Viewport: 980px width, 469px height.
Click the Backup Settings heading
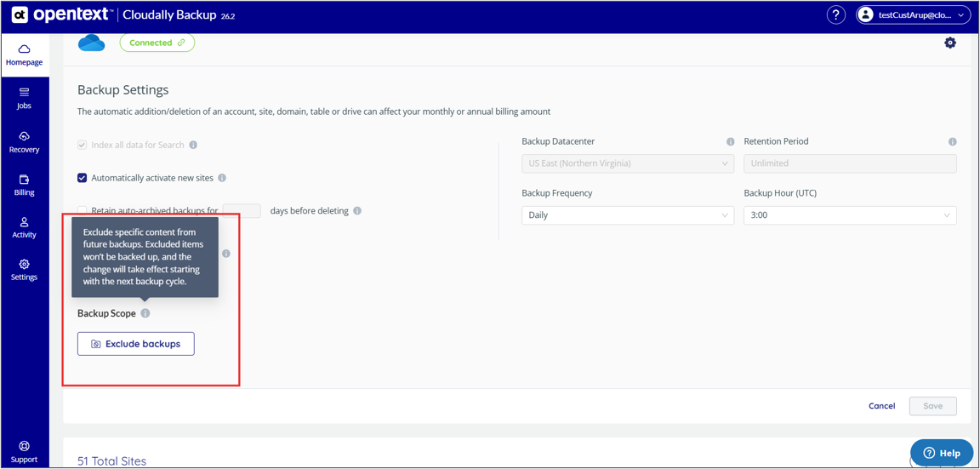(123, 90)
